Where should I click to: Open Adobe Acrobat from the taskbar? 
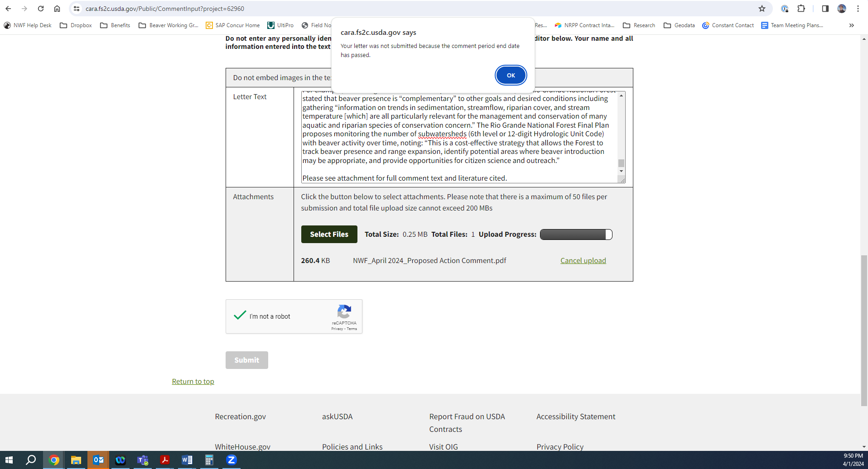tap(165, 460)
